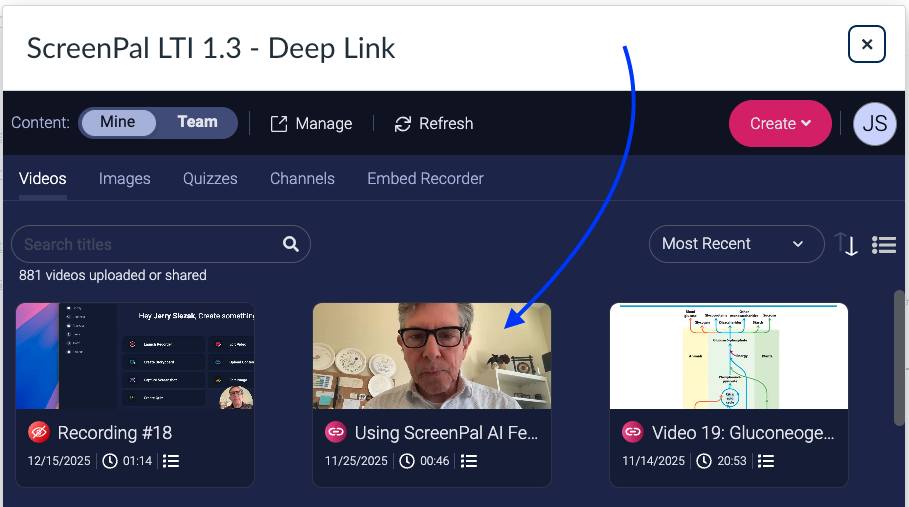Expand the Most Recent sort dropdown
The width and height of the screenshot is (909, 507).
736,244
